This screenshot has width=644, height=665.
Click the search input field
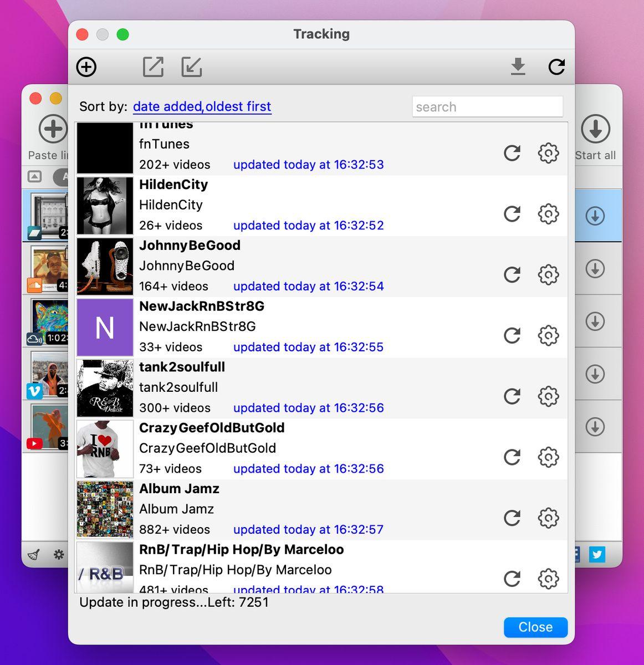coord(487,107)
